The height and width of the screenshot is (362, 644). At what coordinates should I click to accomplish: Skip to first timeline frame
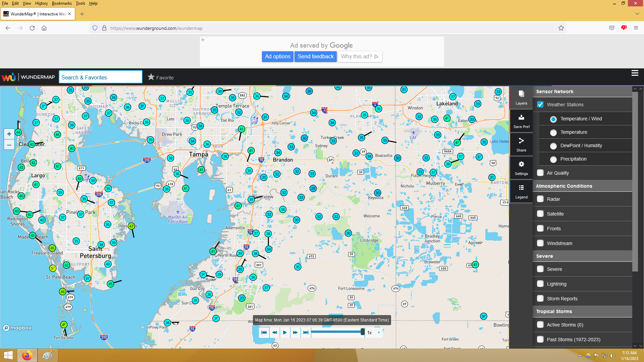pos(264,333)
